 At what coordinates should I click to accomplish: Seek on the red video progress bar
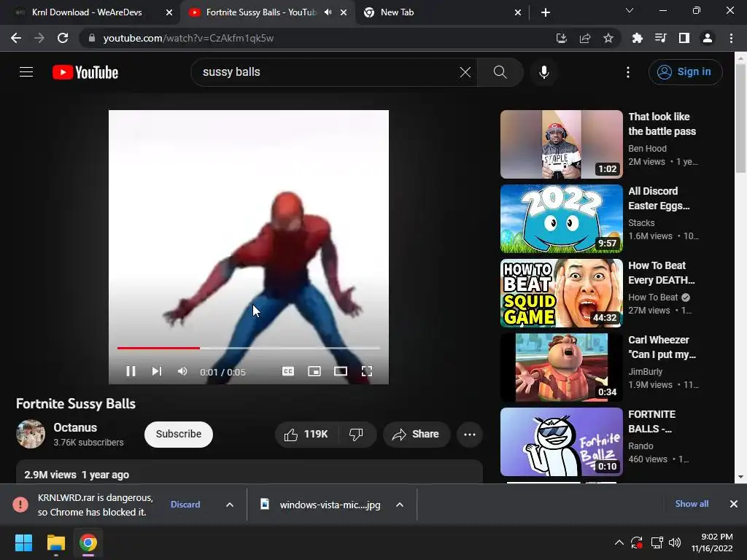click(x=249, y=348)
